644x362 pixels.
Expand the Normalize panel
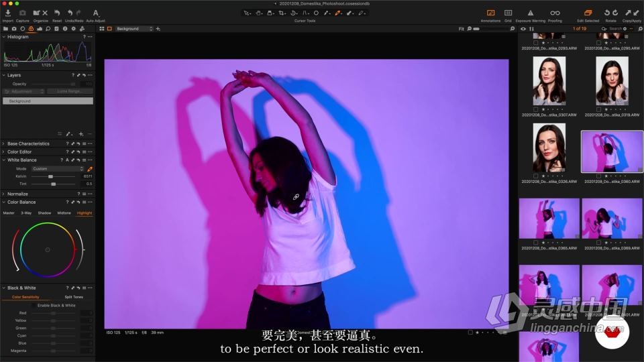[x=4, y=194]
